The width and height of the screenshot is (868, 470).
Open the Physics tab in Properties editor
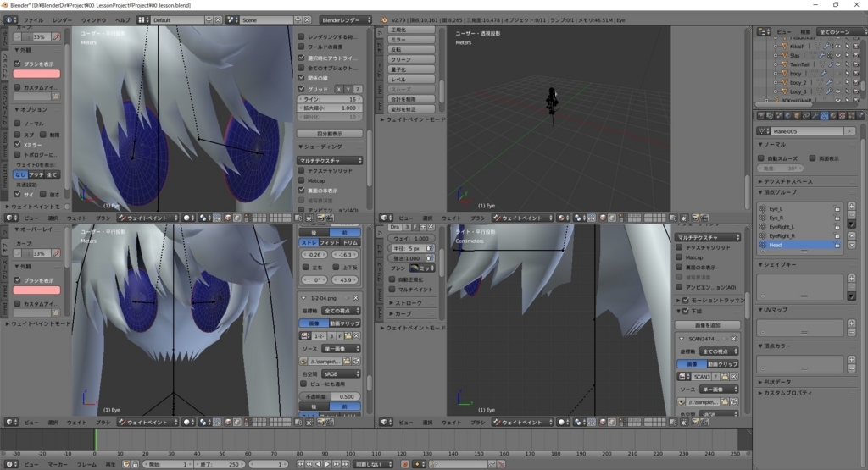click(860, 115)
